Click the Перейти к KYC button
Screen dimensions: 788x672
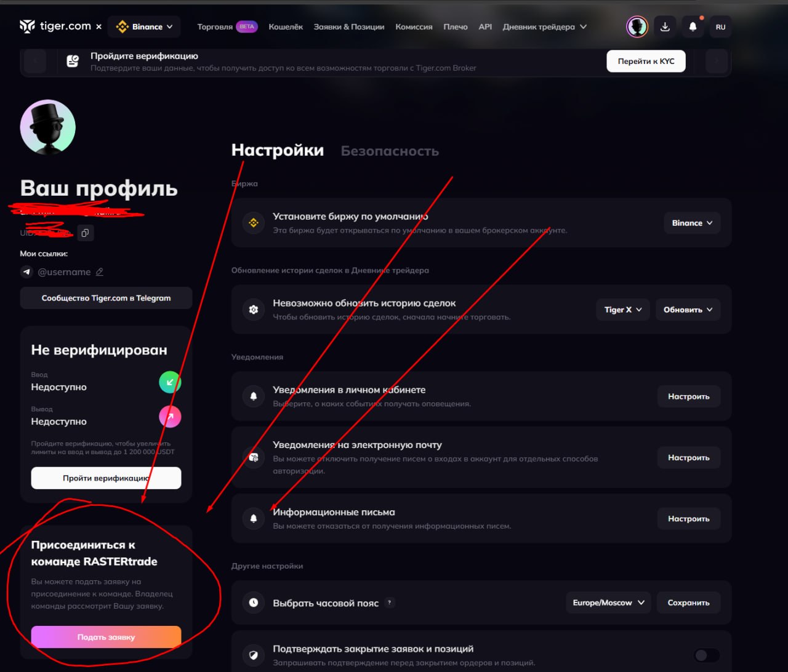point(646,61)
